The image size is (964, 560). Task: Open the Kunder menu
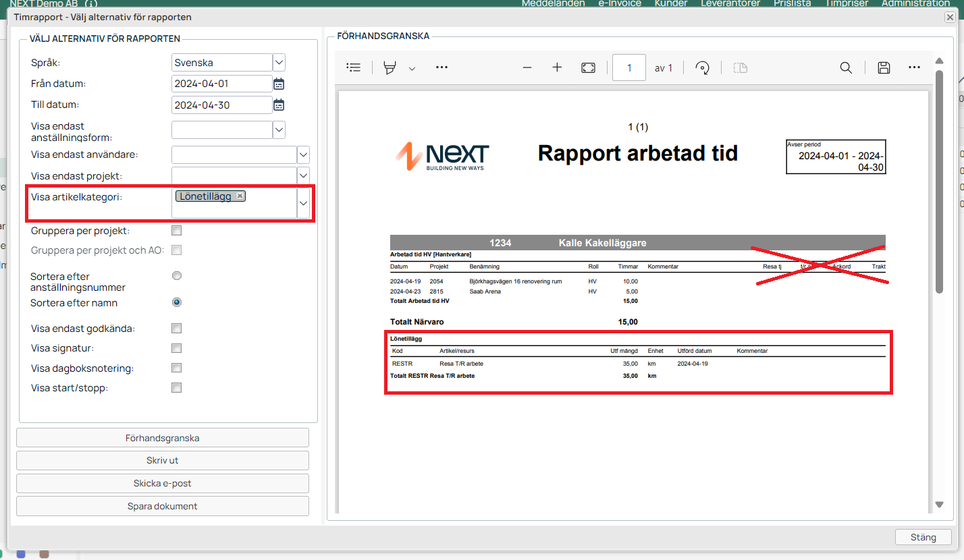[670, 3]
